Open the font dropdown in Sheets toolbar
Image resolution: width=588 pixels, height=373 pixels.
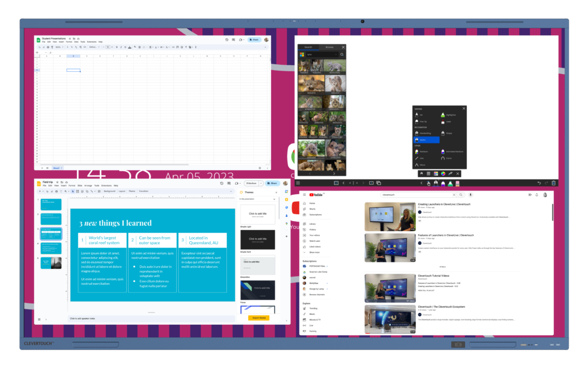pyautogui.click(x=94, y=47)
